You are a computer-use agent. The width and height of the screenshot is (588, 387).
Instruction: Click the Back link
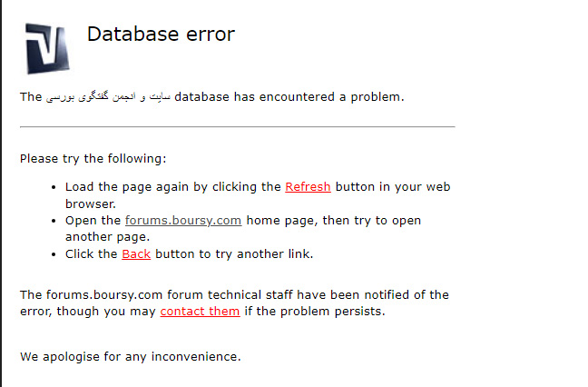(136, 254)
